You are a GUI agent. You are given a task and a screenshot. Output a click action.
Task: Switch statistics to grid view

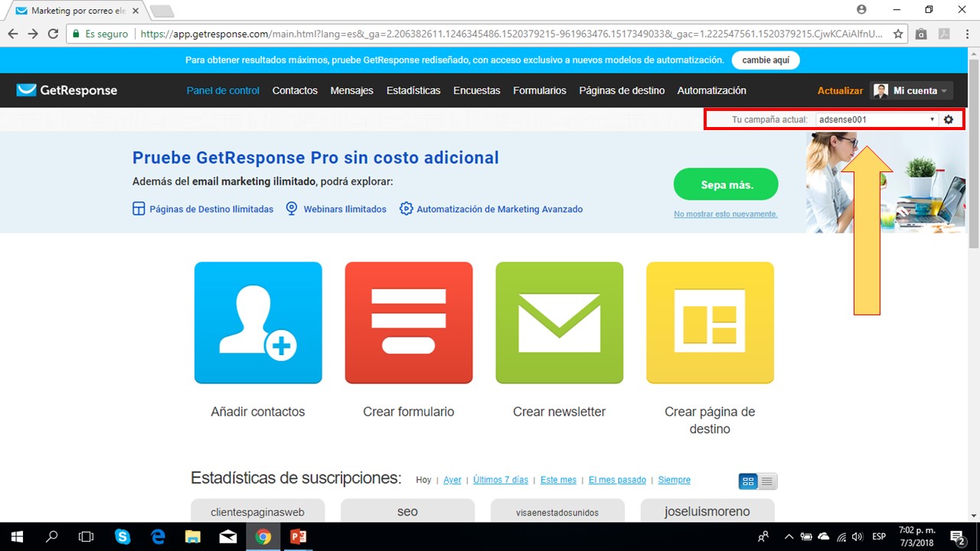[x=748, y=481]
